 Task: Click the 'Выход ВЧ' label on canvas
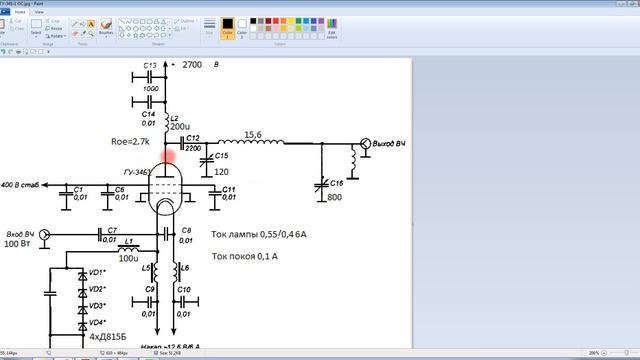tap(389, 144)
